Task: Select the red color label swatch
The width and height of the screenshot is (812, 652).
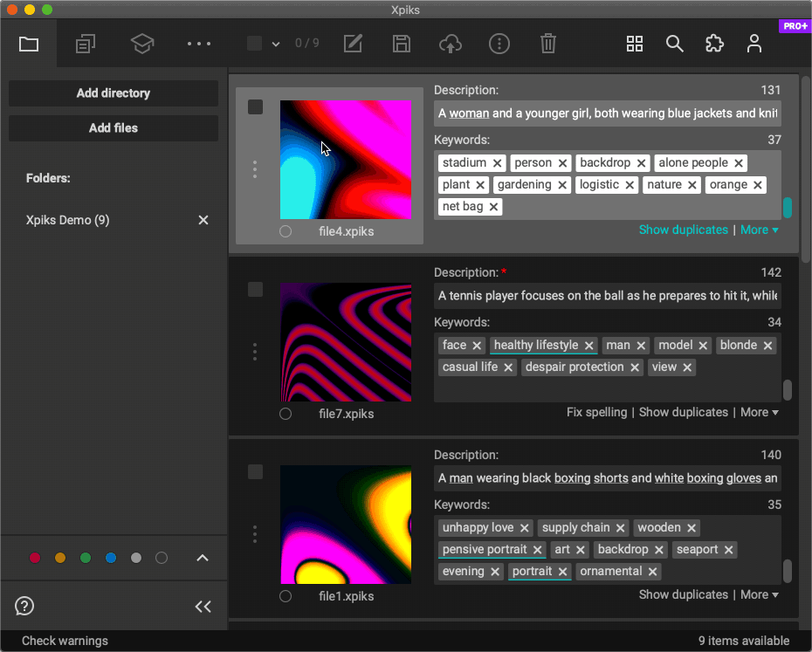Action: point(35,558)
